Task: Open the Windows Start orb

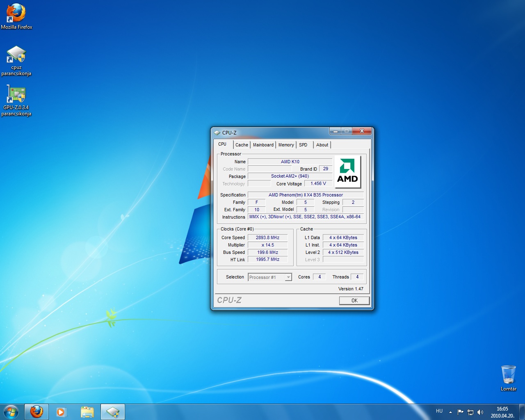Action: point(11,412)
